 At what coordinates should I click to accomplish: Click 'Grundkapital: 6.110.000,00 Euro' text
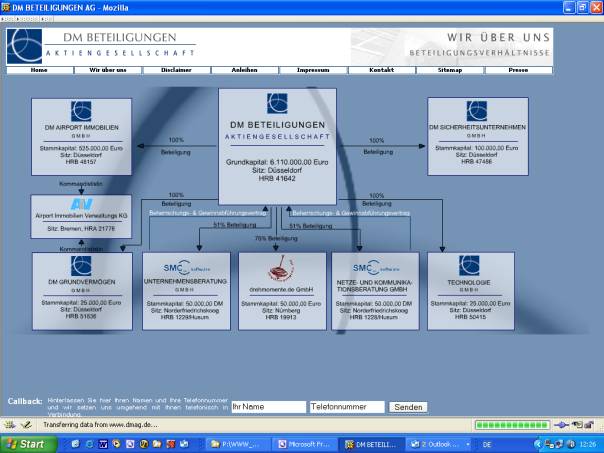[277, 162]
